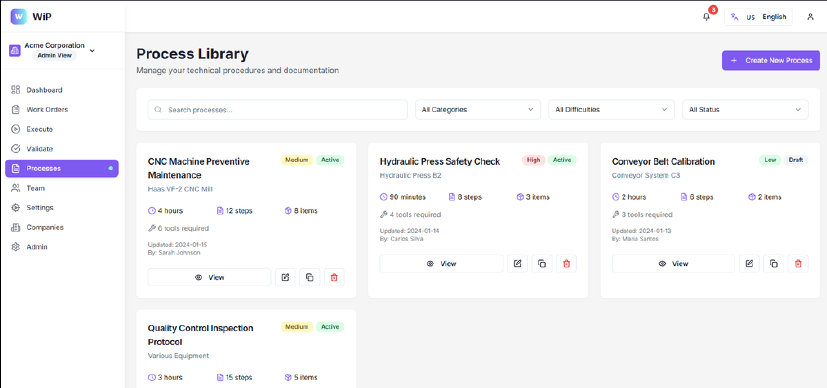Viewport: 827px width, 388px height.
Task: Edit the Conveyor Belt Calibration process
Action: pos(749,264)
